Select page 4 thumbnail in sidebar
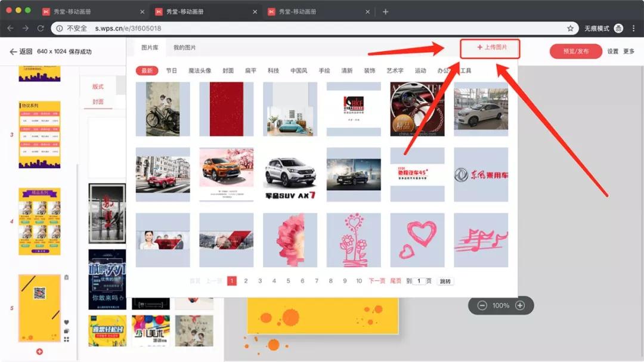Image resolution: width=644 pixels, height=362 pixels. click(39, 221)
